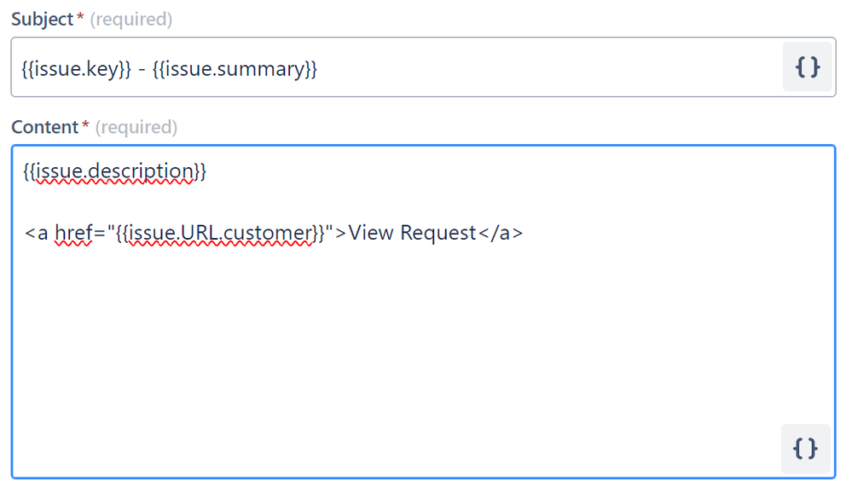
Task: Place cursor in {{issue.summary}} subject text
Action: tap(235, 69)
